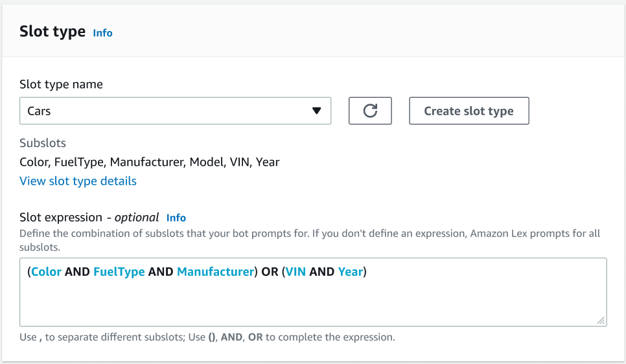The image size is (626, 364).
Task: Click the arrow in the Cars selector
Action: pos(316,111)
